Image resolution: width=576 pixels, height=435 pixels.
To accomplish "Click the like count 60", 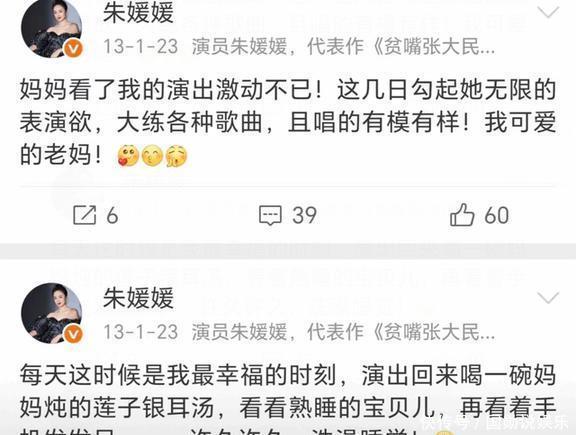I will 496,215.
